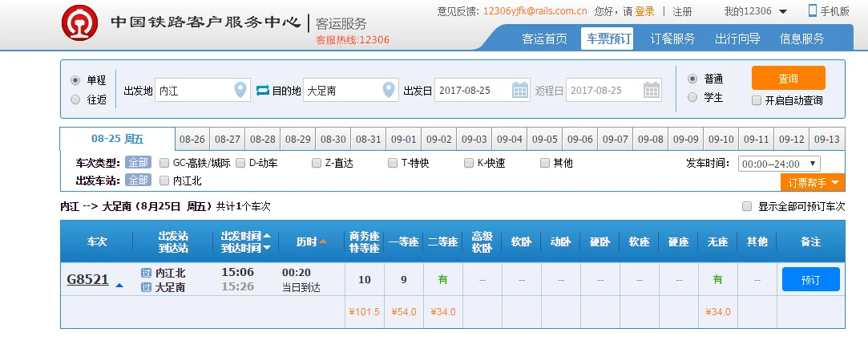Image resolution: width=868 pixels, height=357 pixels.
Task: Click the 过 badge next to 大足南
Action: [146, 287]
